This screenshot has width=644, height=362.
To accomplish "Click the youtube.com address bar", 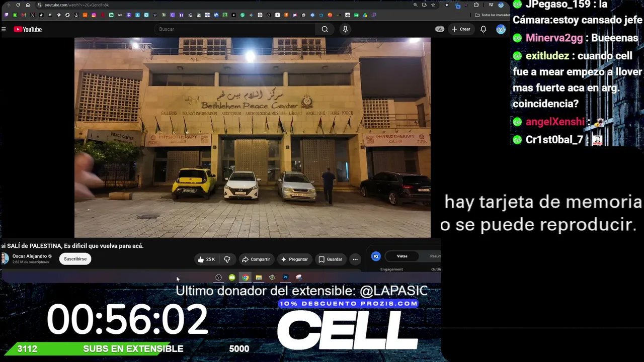I will 226,5.
